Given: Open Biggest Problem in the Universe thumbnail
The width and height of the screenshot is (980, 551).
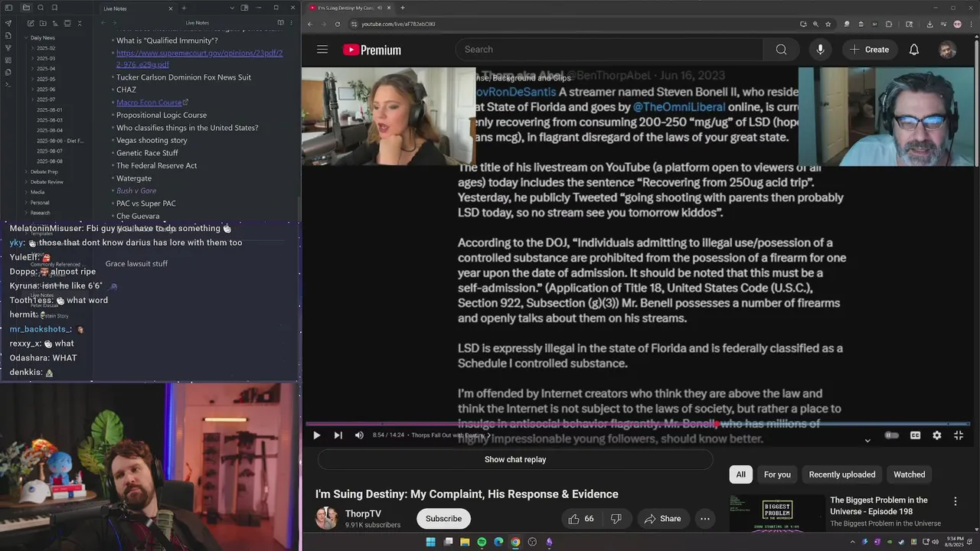Looking at the screenshot, I should click(x=777, y=513).
